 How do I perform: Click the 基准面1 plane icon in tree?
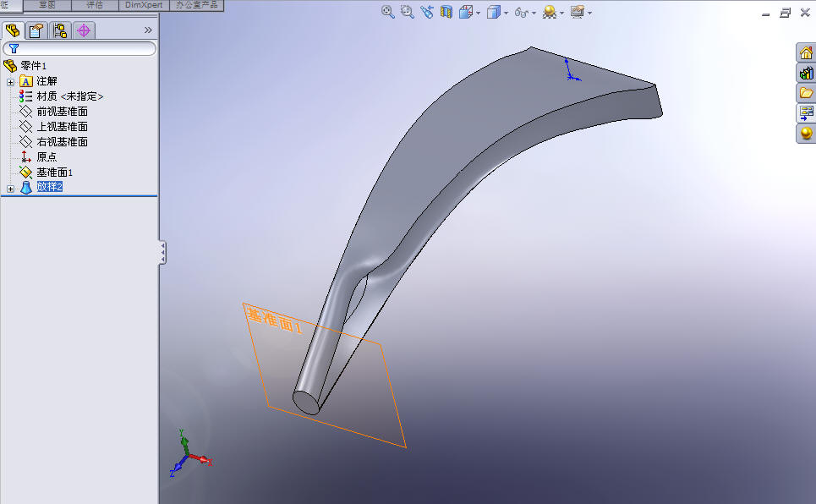(x=25, y=172)
